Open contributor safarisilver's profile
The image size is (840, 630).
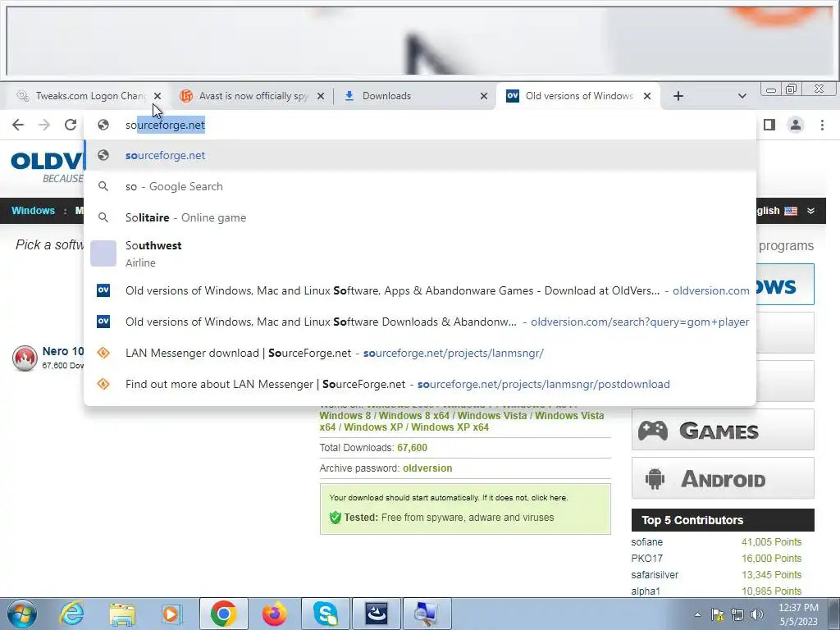click(x=655, y=575)
